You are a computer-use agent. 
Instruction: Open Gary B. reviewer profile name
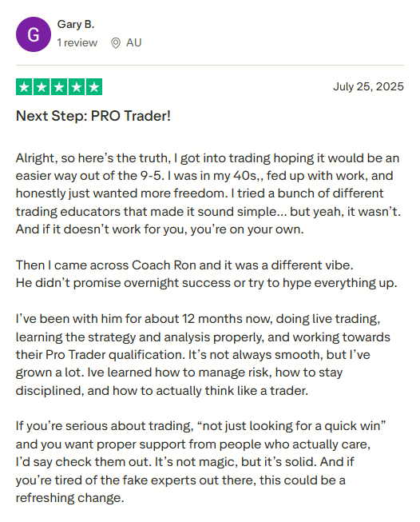(x=76, y=25)
